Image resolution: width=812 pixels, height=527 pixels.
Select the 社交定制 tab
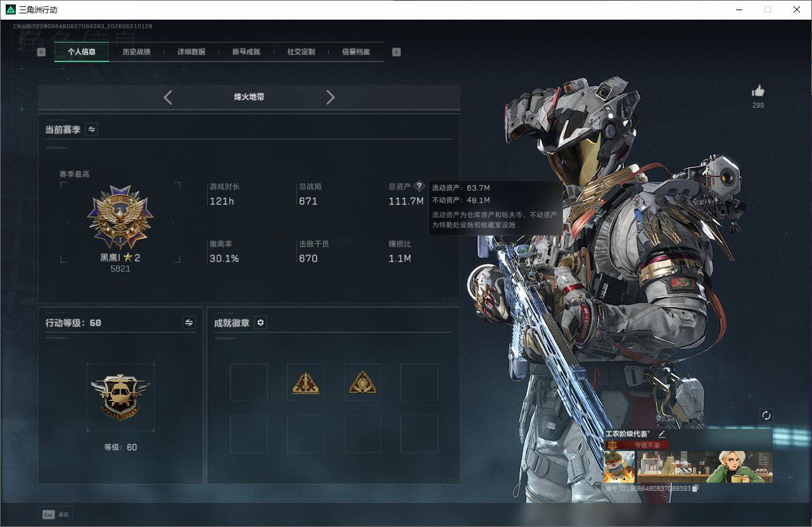[x=301, y=52]
